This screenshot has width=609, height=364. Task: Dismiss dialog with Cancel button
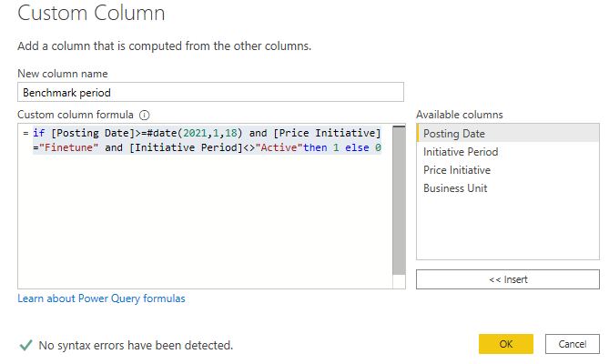point(572,344)
